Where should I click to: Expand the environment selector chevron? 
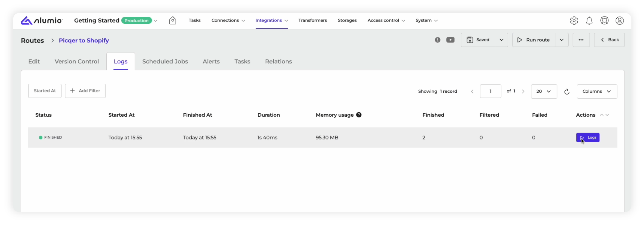(x=156, y=21)
